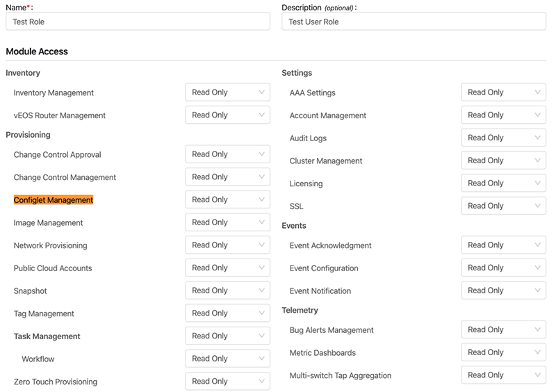Open the AAA Settings access dropdown

click(503, 92)
